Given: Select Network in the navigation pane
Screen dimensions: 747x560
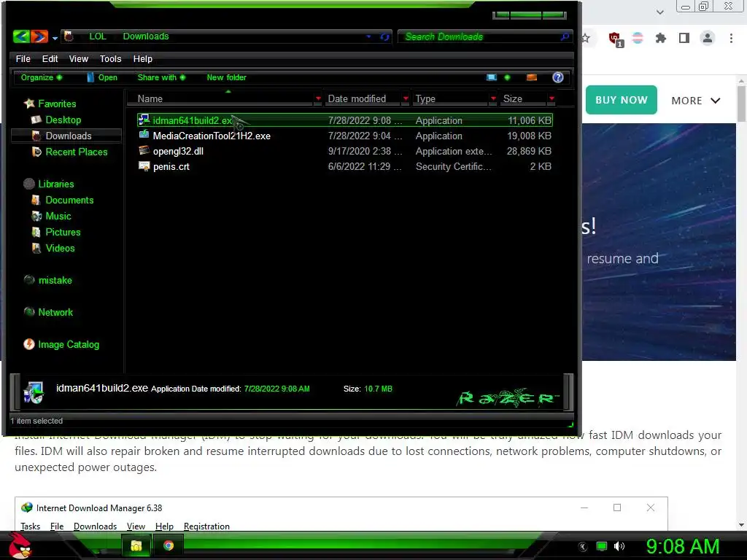Looking at the screenshot, I should coord(55,312).
